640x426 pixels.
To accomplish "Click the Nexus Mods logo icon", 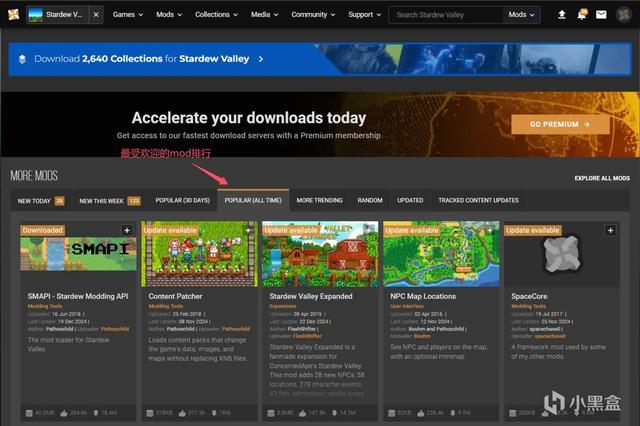I will pos(13,15).
